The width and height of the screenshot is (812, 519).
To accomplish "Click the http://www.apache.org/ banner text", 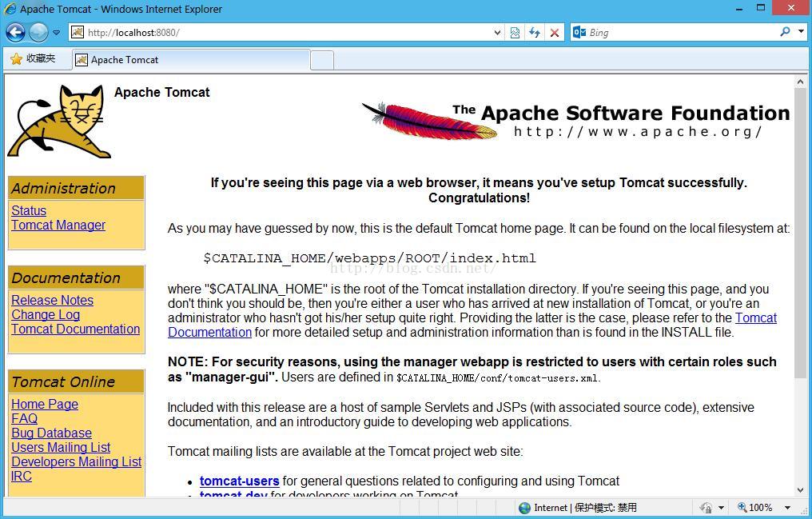I will point(638,132).
